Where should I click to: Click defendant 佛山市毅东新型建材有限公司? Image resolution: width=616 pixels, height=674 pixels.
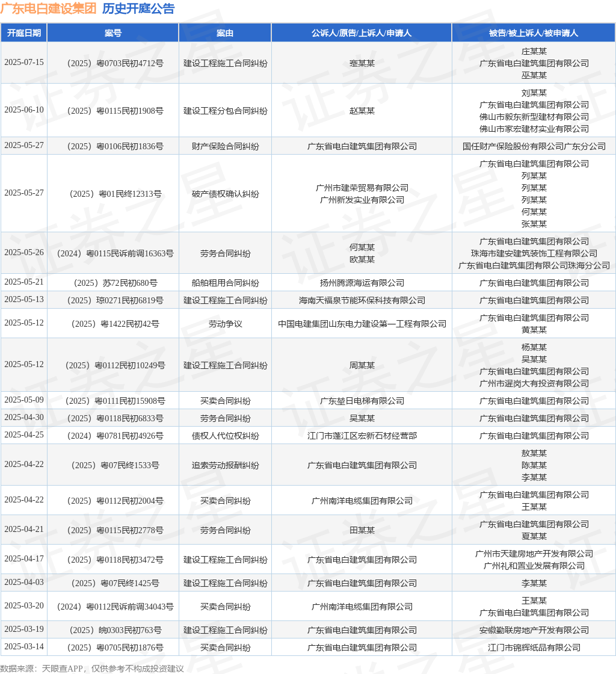click(534, 117)
